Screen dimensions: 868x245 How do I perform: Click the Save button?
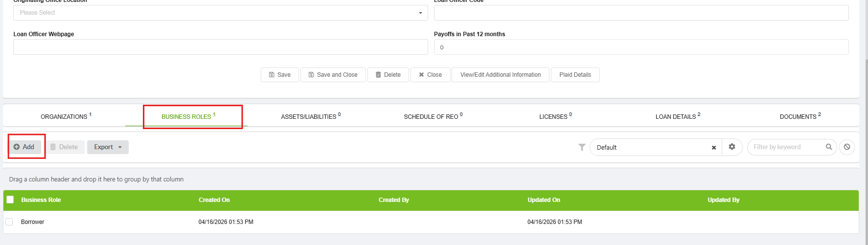(x=280, y=75)
